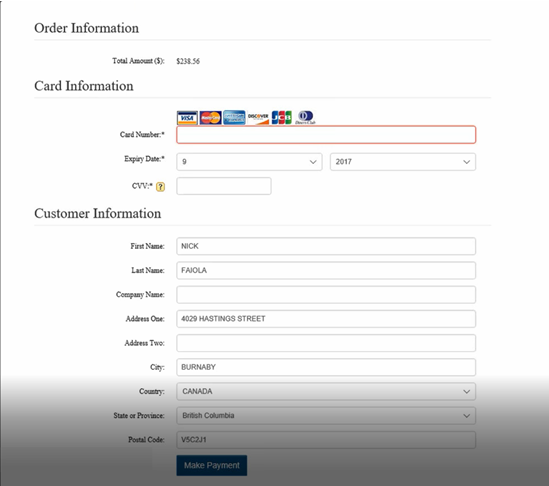Open the CVV help question mark icon
The image size is (549, 486).
pos(160,187)
